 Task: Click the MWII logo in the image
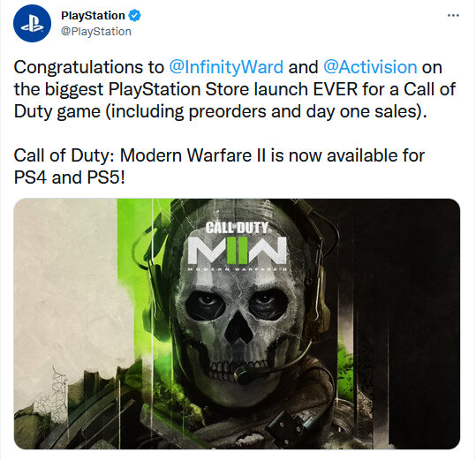[237, 251]
